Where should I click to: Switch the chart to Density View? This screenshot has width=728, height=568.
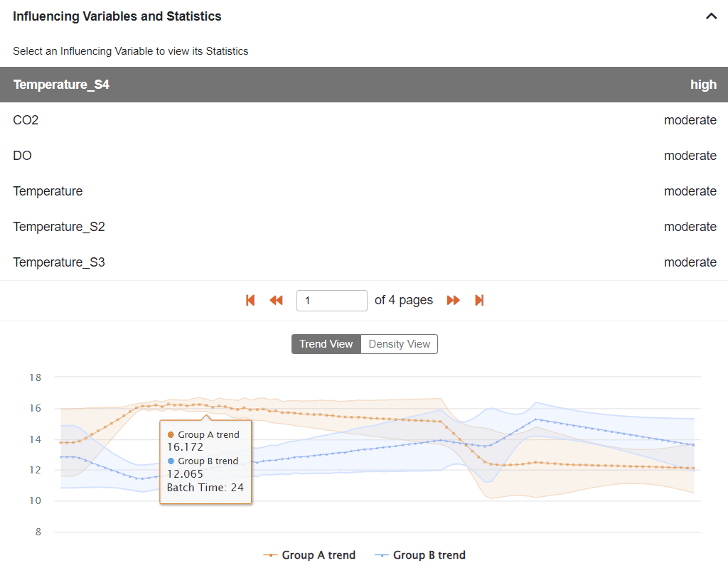pyautogui.click(x=399, y=343)
